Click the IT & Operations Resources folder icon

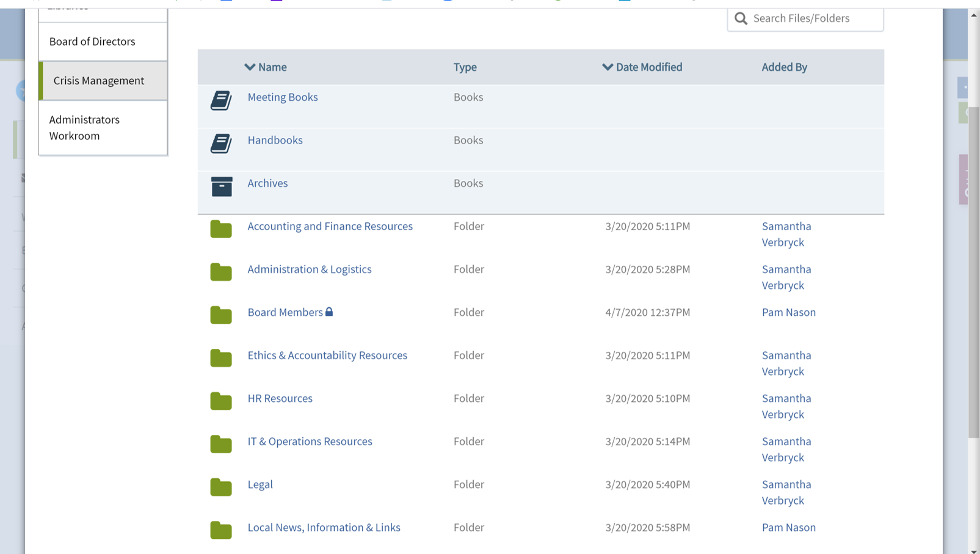click(x=221, y=444)
